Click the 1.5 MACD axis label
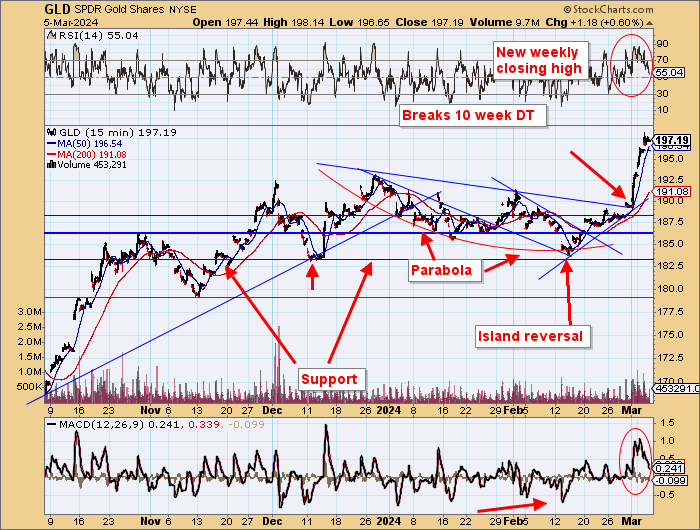700x530 pixels. pyautogui.click(x=665, y=423)
